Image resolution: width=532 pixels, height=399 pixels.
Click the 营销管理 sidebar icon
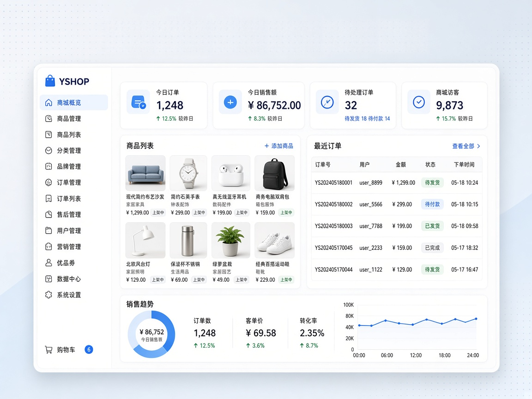48,247
